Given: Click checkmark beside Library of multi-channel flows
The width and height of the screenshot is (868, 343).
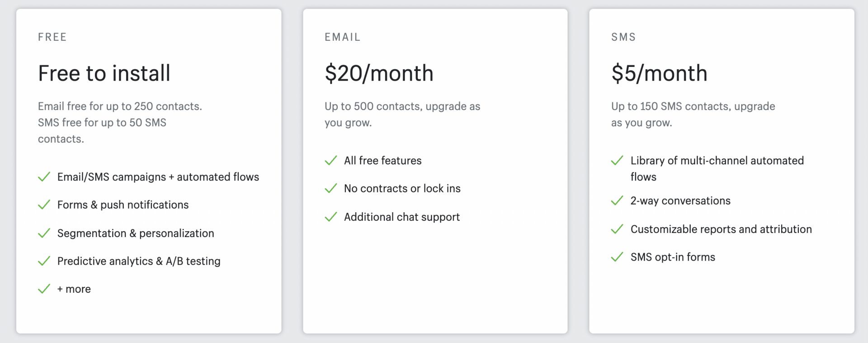Looking at the screenshot, I should tap(617, 161).
